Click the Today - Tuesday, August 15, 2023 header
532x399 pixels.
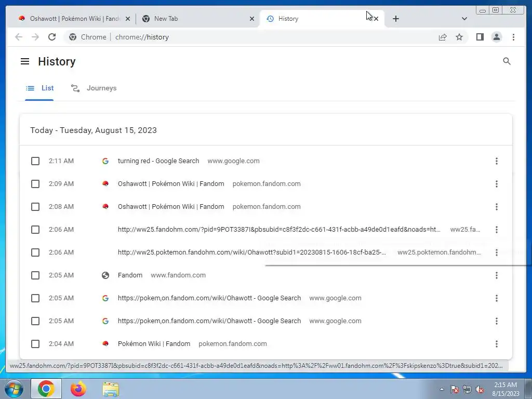click(x=94, y=130)
